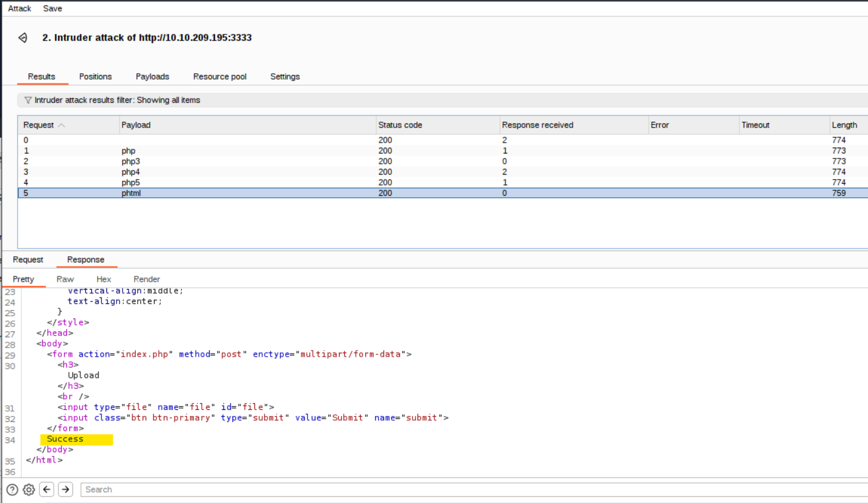Open the Resource pool tab

click(220, 77)
